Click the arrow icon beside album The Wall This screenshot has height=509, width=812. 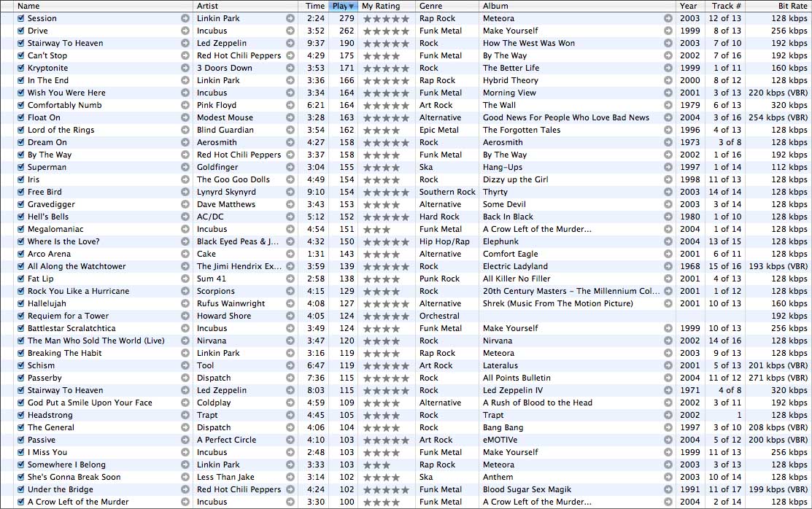(668, 105)
